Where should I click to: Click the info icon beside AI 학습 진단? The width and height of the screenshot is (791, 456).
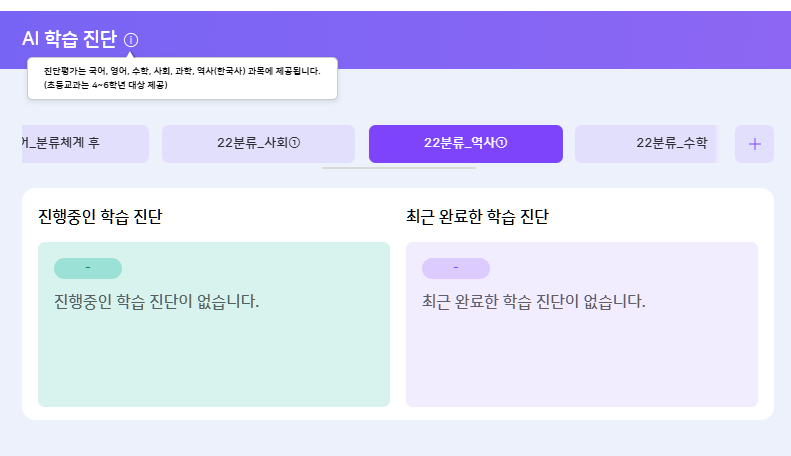tap(131, 40)
